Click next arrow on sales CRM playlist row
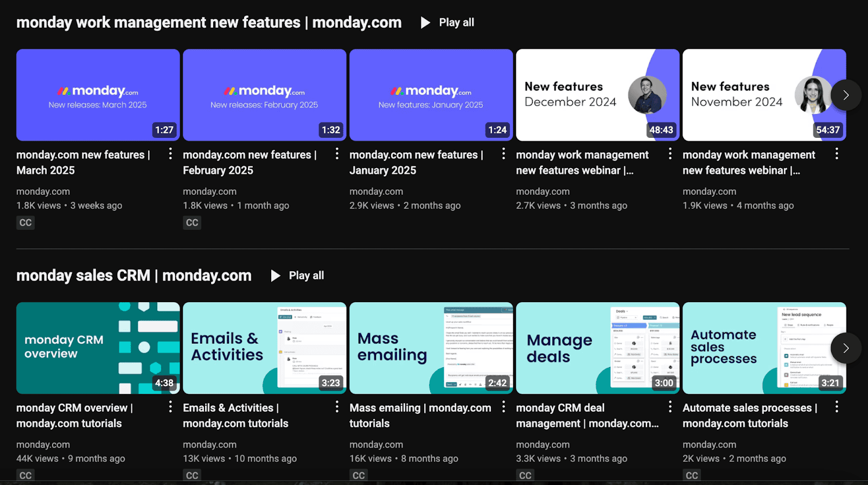This screenshot has width=868, height=485. pos(846,348)
